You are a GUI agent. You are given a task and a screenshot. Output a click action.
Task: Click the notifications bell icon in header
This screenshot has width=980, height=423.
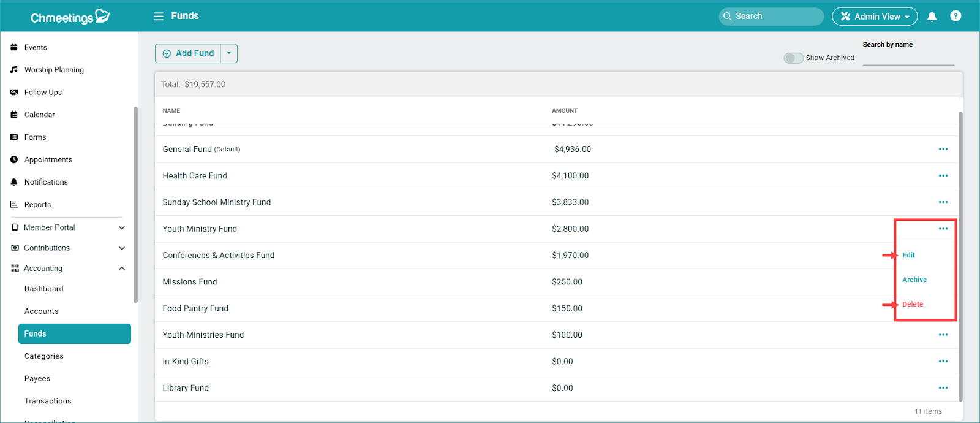point(932,17)
